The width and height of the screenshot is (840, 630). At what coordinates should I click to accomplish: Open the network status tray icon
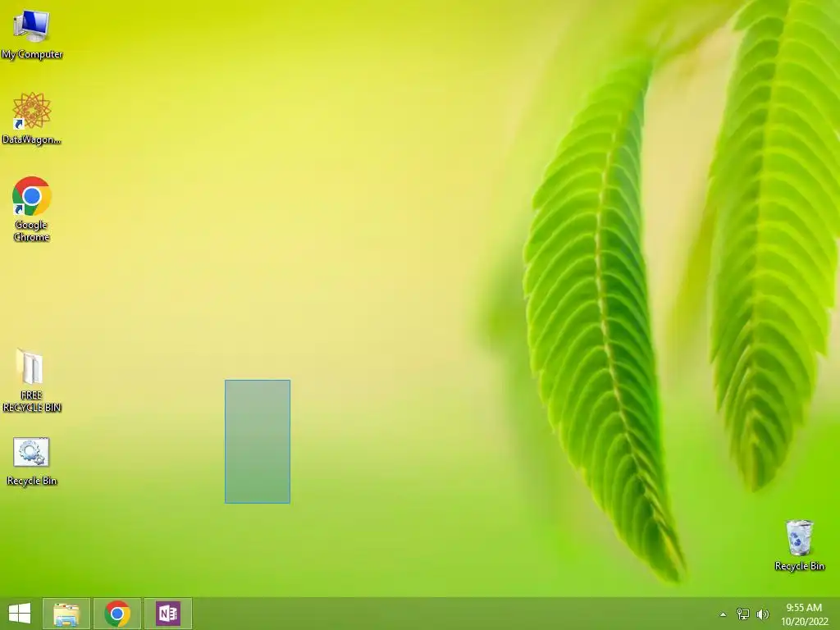tap(743, 614)
